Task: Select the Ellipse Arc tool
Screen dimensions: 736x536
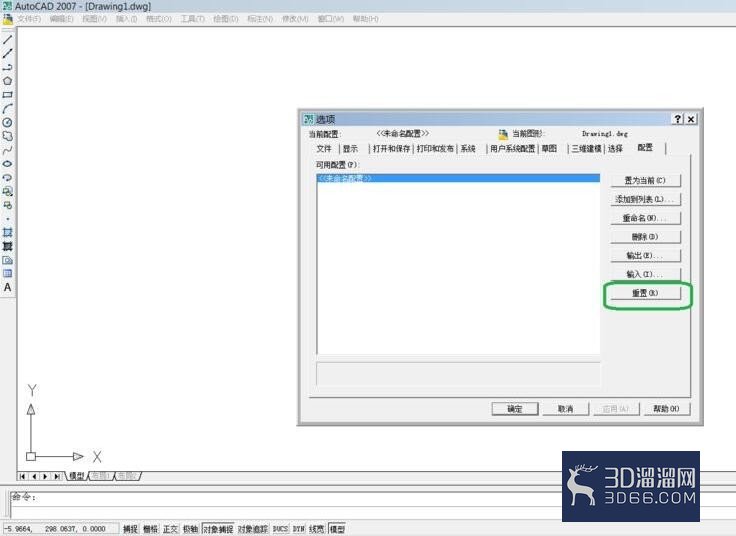Action: (8, 178)
